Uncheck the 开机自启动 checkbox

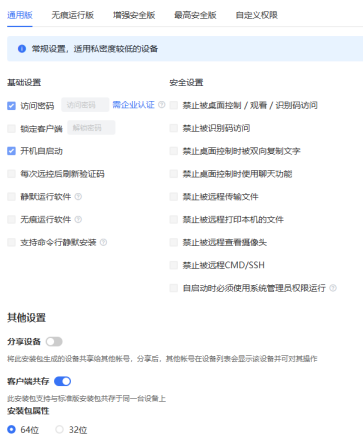pyautogui.click(x=11, y=151)
